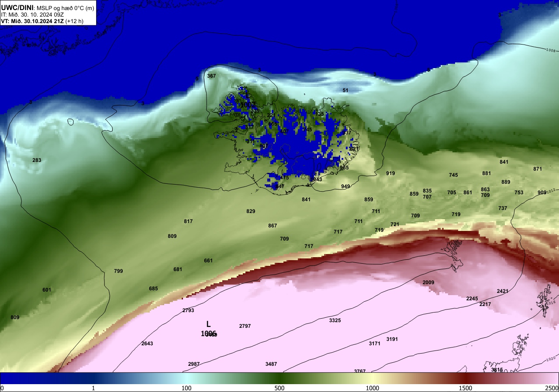Viewport: 559px width, 392px height.
Task: Click the 2245 height value
Action: tap(472, 299)
